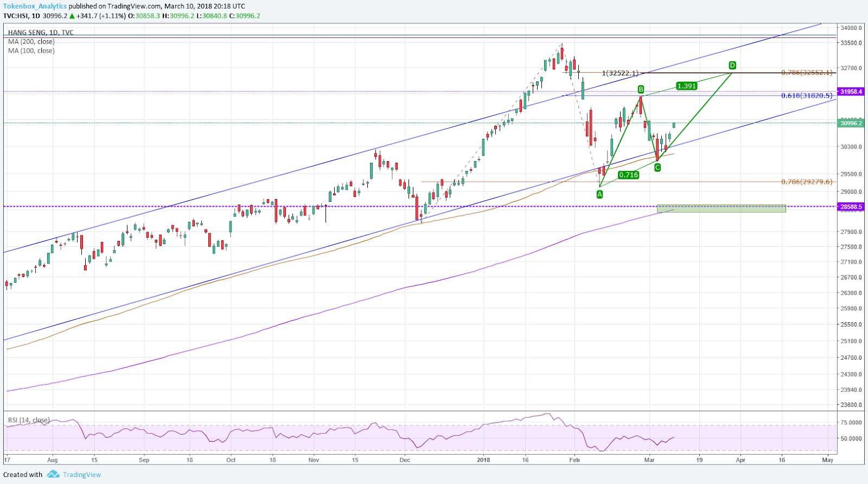
Task: Click the 2018 marker on time axis
Action: tap(483, 460)
